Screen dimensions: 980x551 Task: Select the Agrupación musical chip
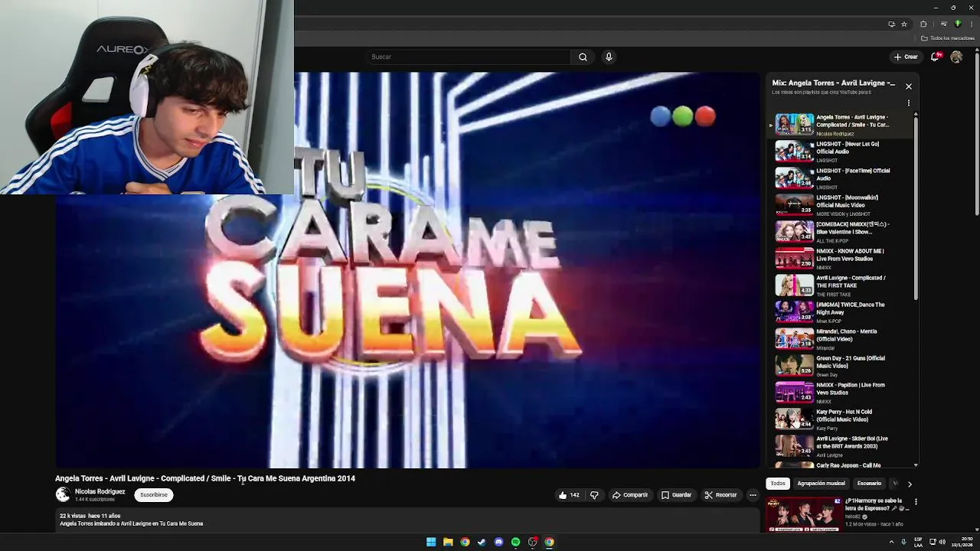(821, 484)
